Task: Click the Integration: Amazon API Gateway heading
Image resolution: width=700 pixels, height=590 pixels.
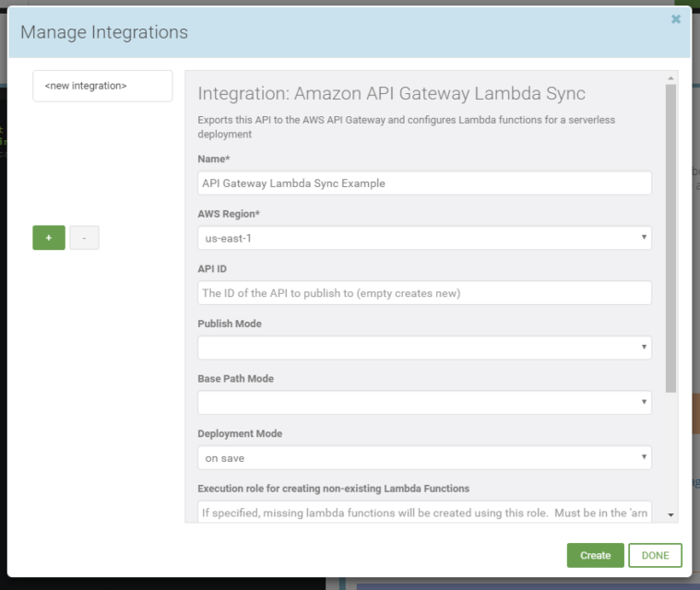Action: [392, 94]
